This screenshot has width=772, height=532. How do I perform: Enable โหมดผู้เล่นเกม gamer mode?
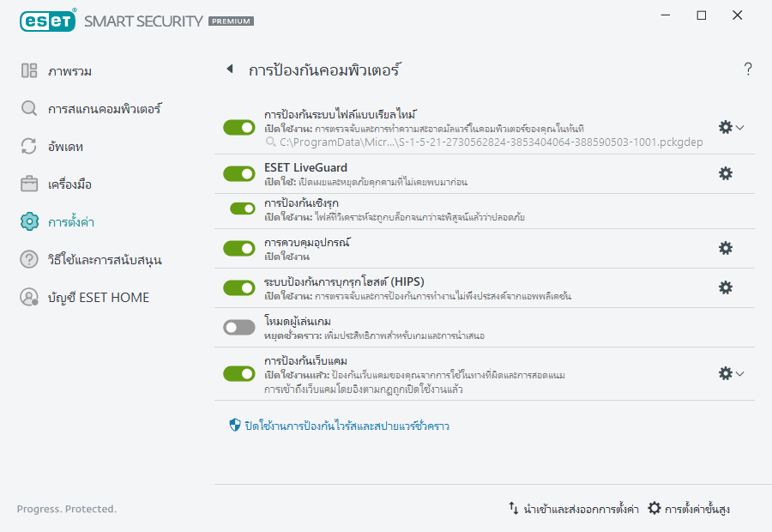point(238,329)
